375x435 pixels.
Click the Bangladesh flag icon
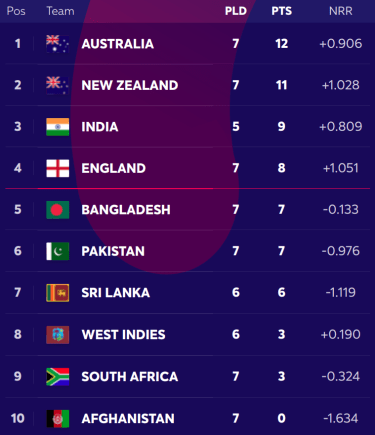point(58,210)
